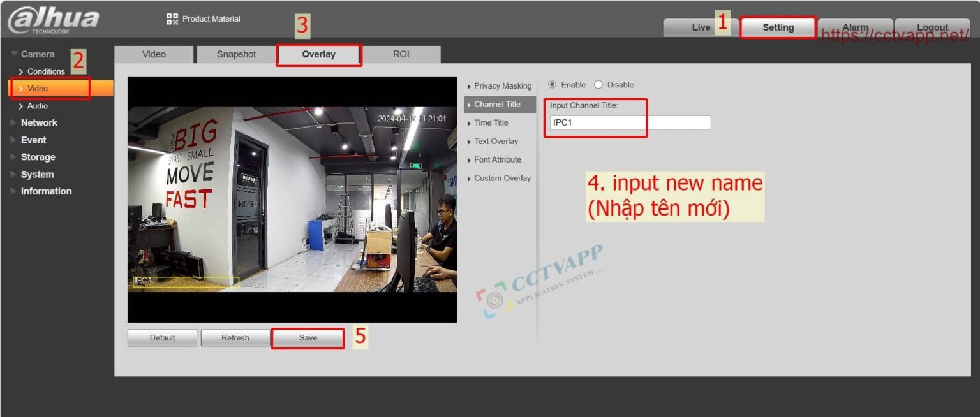
Task: Select the Font Attribute option
Action: coord(498,159)
